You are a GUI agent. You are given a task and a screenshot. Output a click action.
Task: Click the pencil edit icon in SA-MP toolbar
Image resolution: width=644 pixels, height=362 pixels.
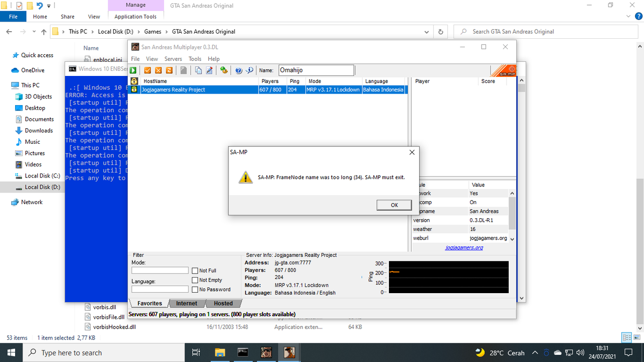[209, 70]
